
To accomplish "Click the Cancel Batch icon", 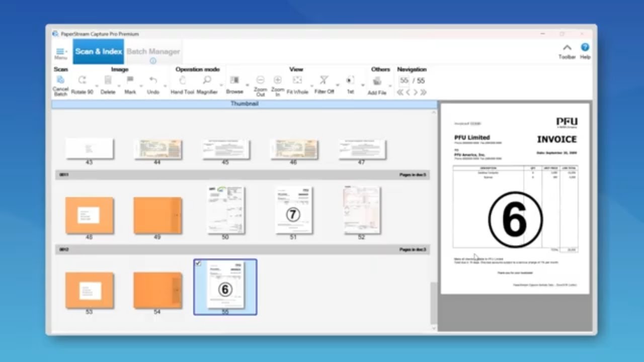I will pos(60,80).
